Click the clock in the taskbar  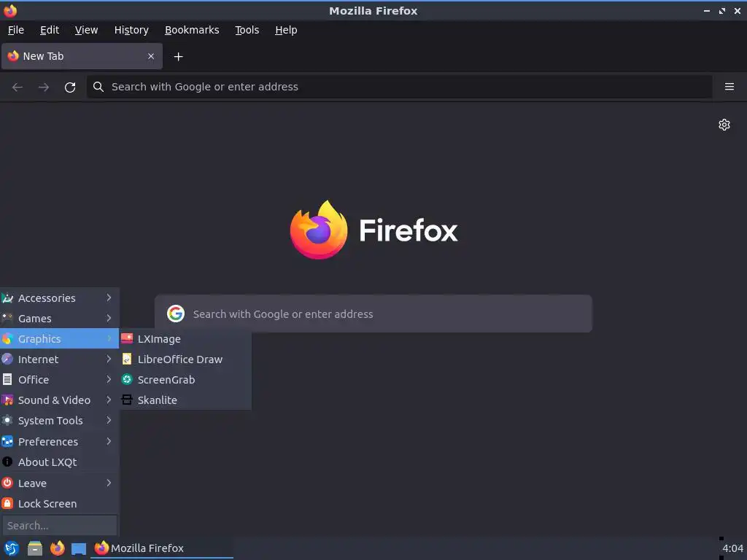(x=732, y=548)
